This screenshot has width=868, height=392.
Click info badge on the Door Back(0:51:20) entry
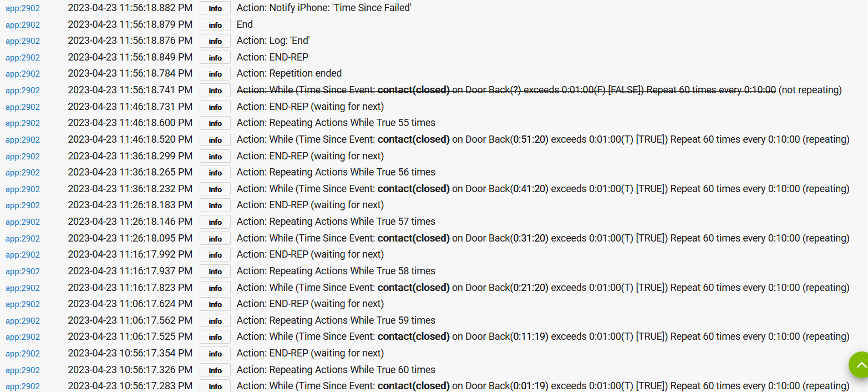[x=215, y=140]
